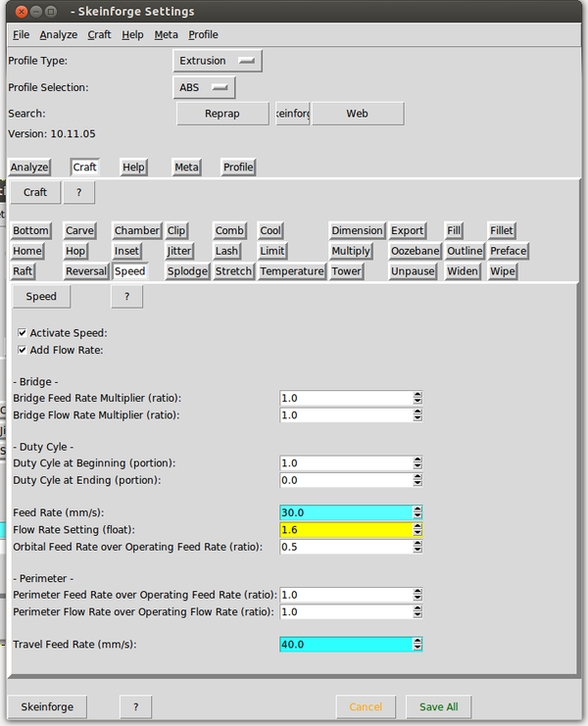Viewport: 588px width, 726px height.
Task: Open the Profile Selection ABS dropdown
Action: (x=205, y=87)
